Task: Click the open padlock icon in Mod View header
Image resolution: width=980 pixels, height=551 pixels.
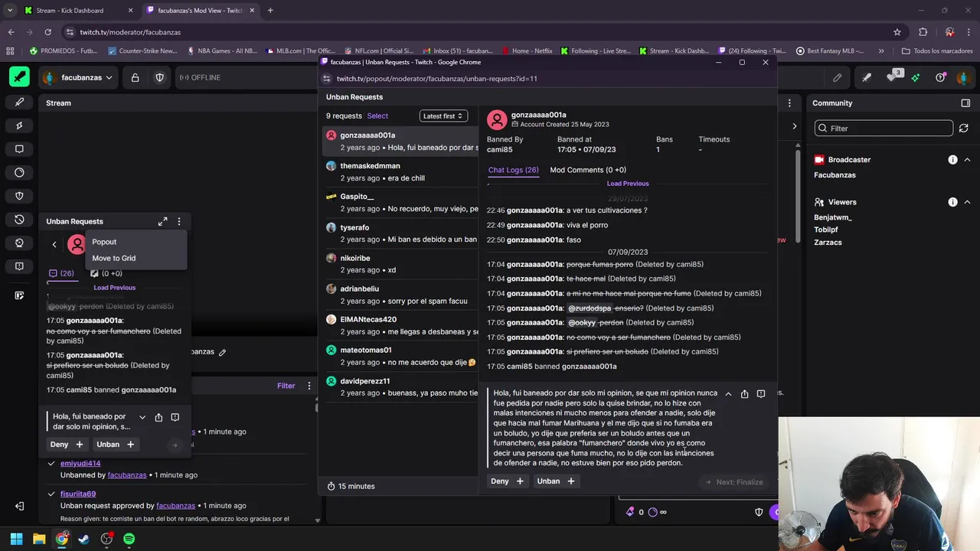Action: 135,77
